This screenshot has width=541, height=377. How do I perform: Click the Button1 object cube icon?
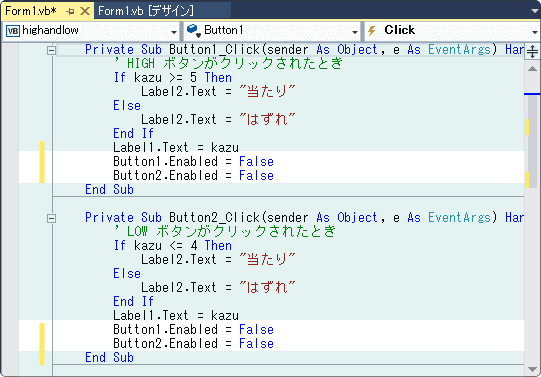point(194,31)
